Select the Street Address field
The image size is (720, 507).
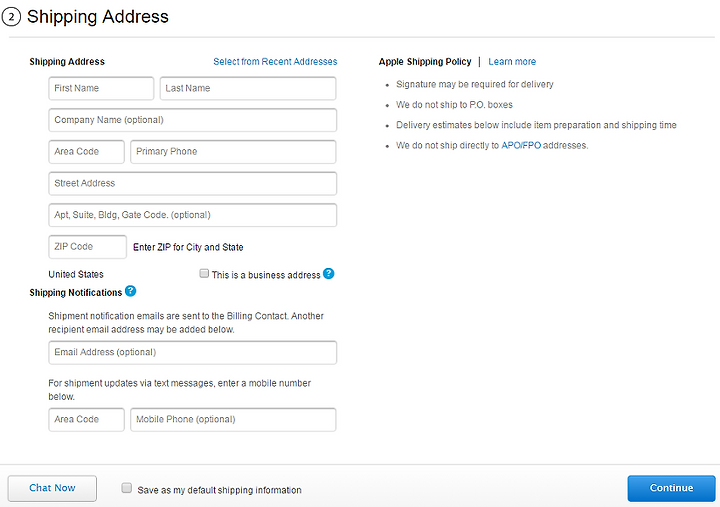click(x=192, y=183)
